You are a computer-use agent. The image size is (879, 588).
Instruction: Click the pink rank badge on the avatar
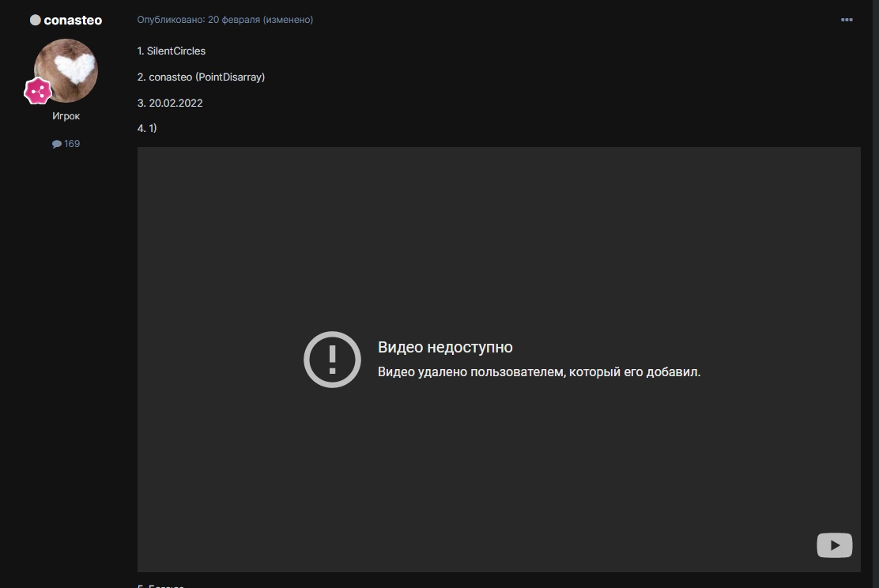coord(37,92)
